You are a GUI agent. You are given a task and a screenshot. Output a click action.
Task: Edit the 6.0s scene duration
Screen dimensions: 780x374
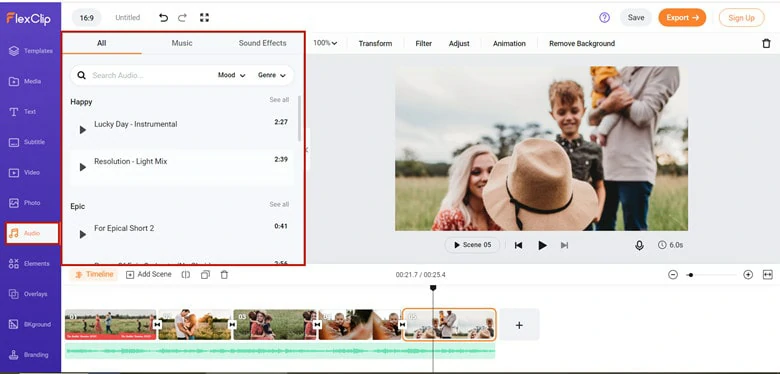point(670,245)
